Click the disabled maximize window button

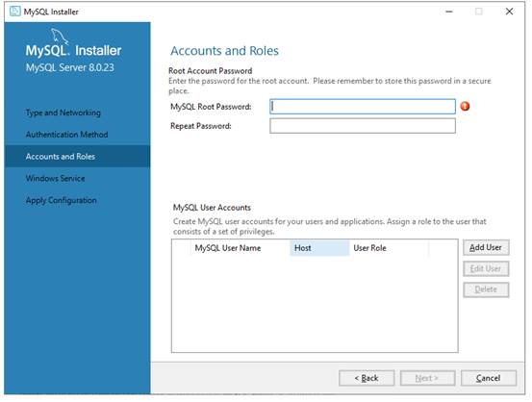click(x=479, y=12)
